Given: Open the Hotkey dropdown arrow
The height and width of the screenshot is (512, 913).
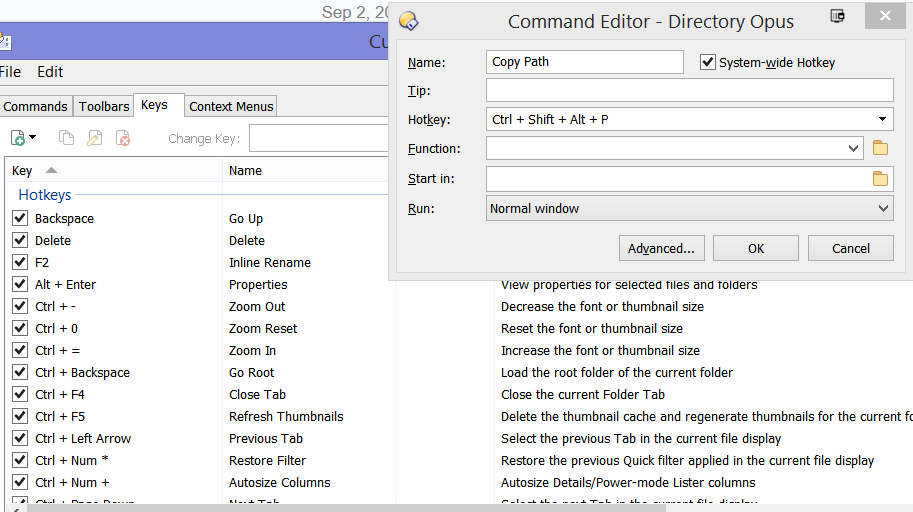Looking at the screenshot, I should [x=882, y=119].
